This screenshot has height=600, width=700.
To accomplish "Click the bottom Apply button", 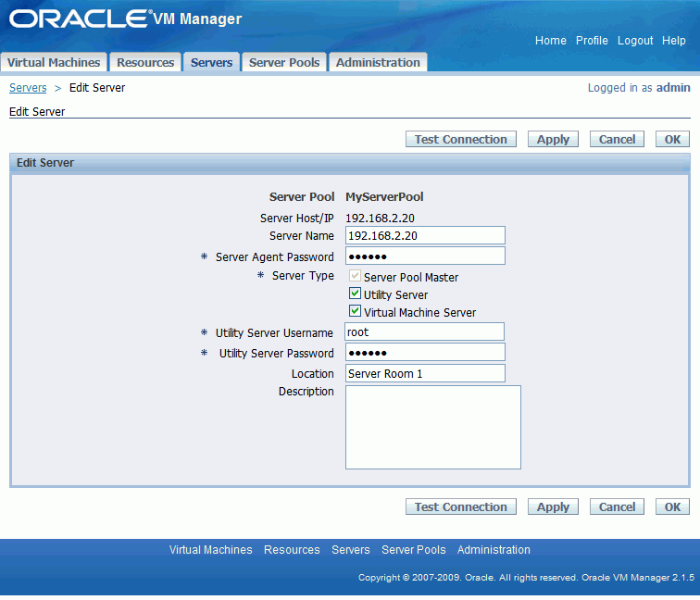I will click(x=553, y=506).
